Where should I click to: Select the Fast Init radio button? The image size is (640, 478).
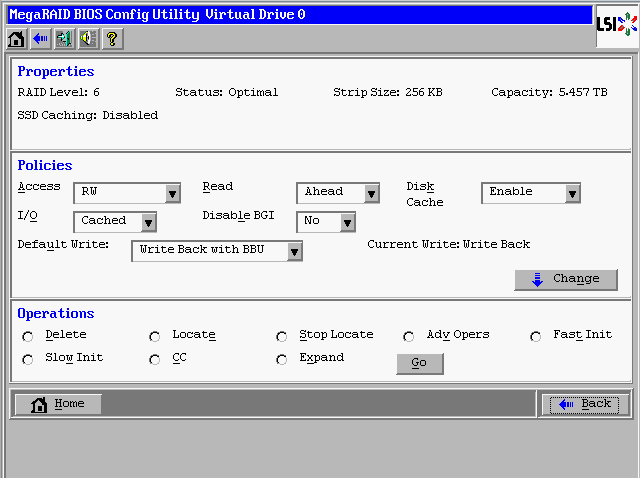(536, 337)
